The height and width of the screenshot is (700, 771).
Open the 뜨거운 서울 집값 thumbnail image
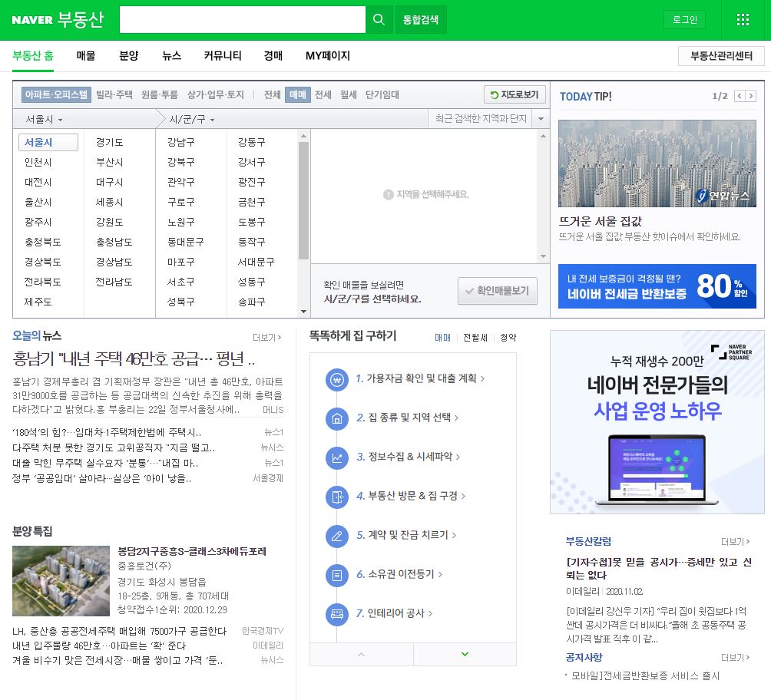click(657, 163)
